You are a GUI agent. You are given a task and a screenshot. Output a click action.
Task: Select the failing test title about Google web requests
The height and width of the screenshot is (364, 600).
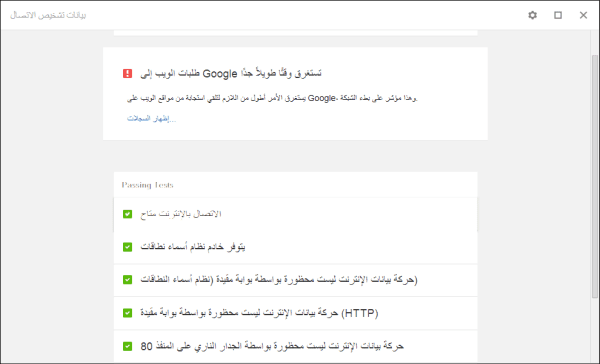[x=231, y=73]
